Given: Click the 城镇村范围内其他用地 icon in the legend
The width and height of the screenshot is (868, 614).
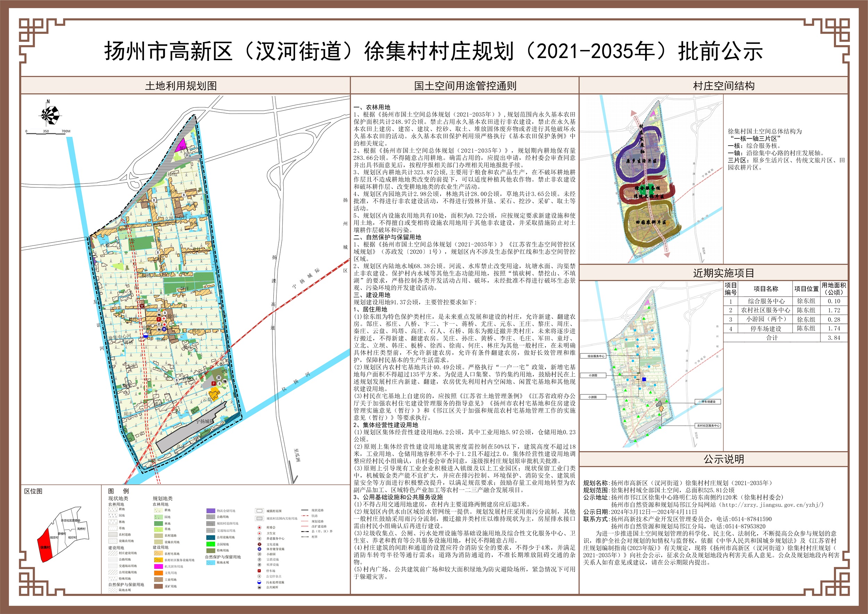Looking at the screenshot, I should [259, 519].
